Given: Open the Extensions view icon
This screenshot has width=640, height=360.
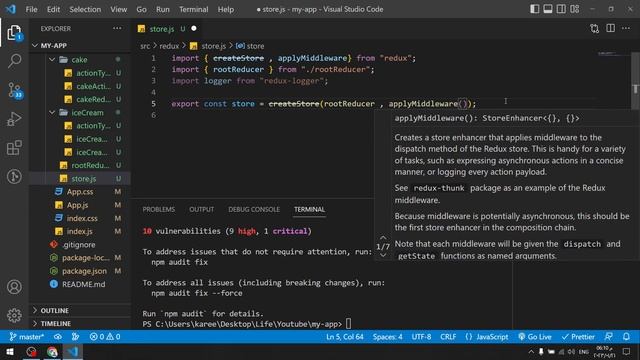Looking at the screenshot, I should (14, 148).
